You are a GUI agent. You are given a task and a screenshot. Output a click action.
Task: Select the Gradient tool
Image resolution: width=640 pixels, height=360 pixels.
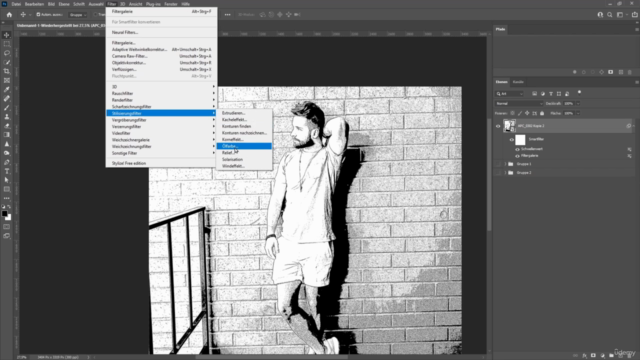7,135
